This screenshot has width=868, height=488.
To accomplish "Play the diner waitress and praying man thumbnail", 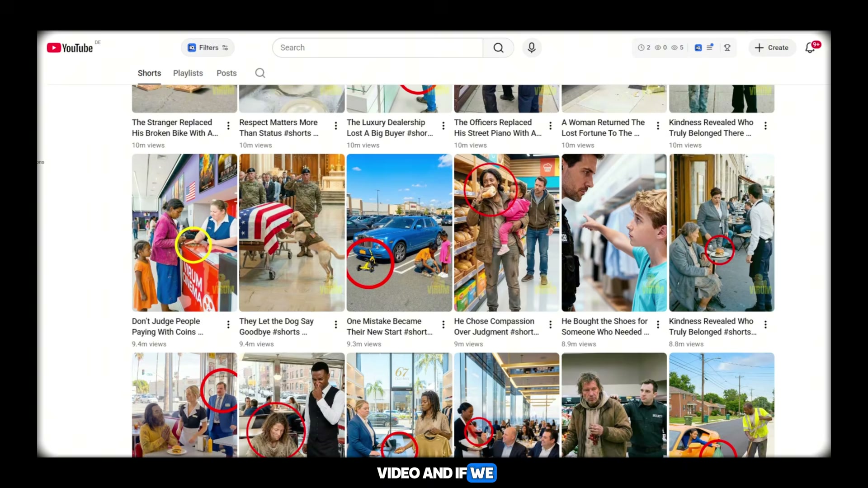I will [x=184, y=405].
